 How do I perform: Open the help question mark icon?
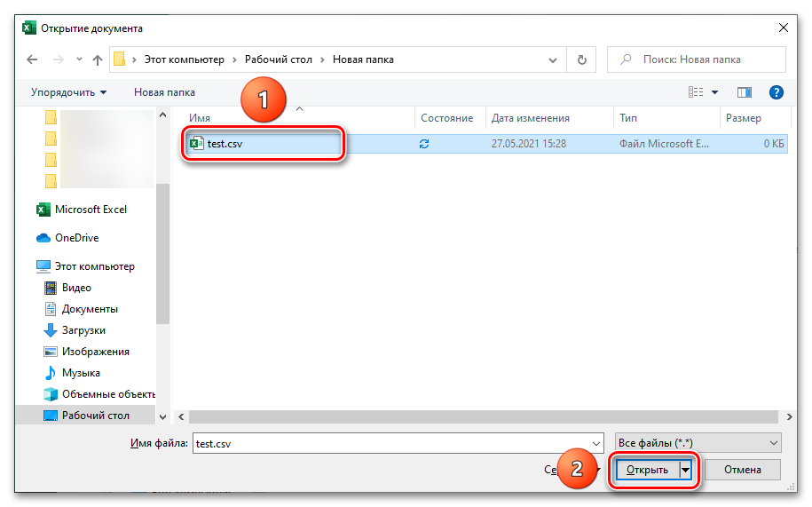[776, 92]
